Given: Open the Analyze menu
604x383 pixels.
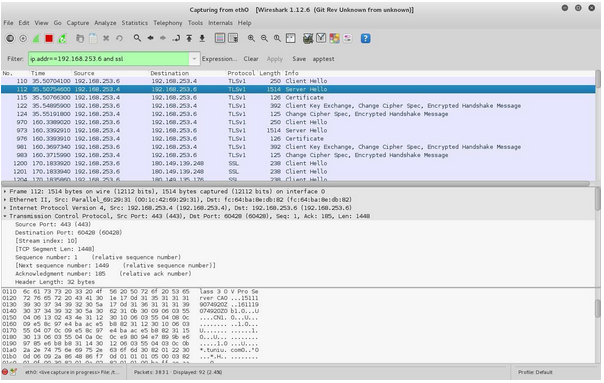Looking at the screenshot, I should (x=105, y=23).
